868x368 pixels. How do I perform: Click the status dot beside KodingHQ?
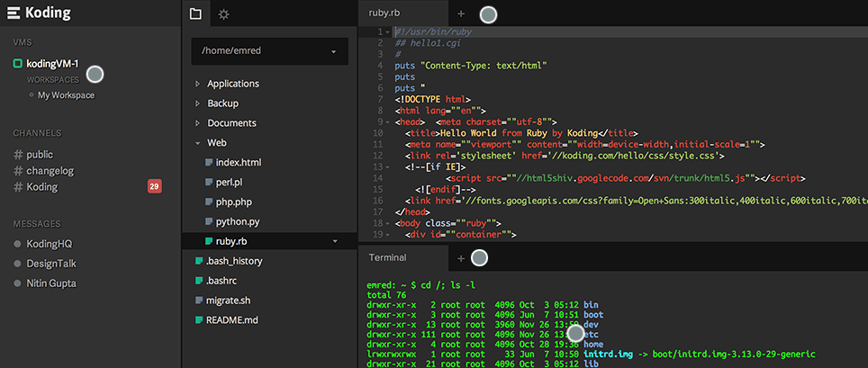(x=17, y=244)
